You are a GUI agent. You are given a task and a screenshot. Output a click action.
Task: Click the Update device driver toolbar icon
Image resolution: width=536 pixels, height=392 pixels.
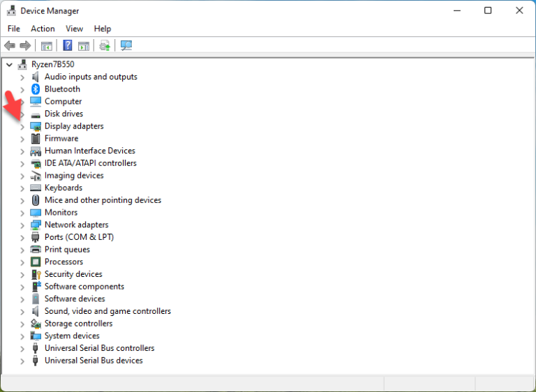coord(105,45)
